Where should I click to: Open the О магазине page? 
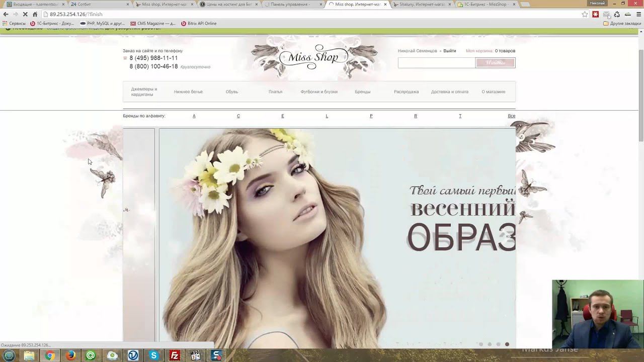pyautogui.click(x=494, y=92)
